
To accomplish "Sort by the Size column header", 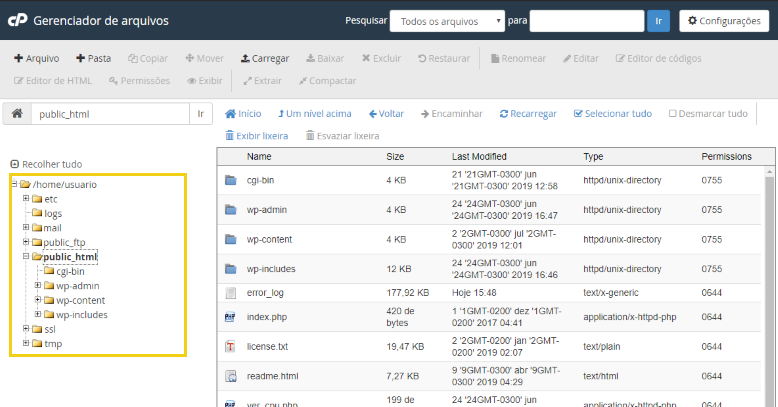I will click(x=395, y=156).
